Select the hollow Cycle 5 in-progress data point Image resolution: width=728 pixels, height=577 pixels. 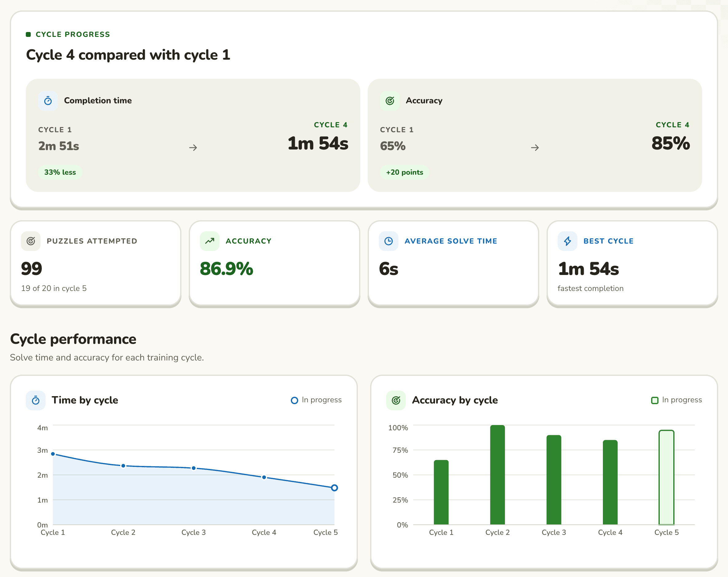pyautogui.click(x=334, y=488)
